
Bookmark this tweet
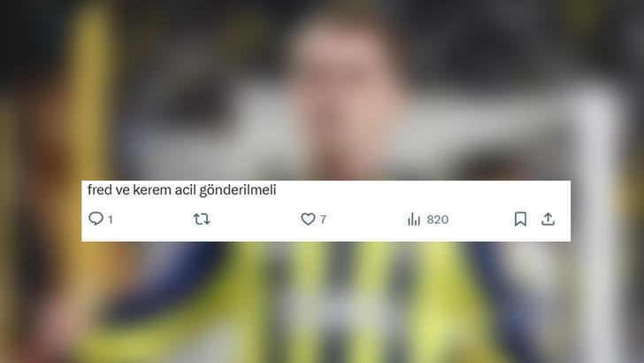(x=520, y=219)
